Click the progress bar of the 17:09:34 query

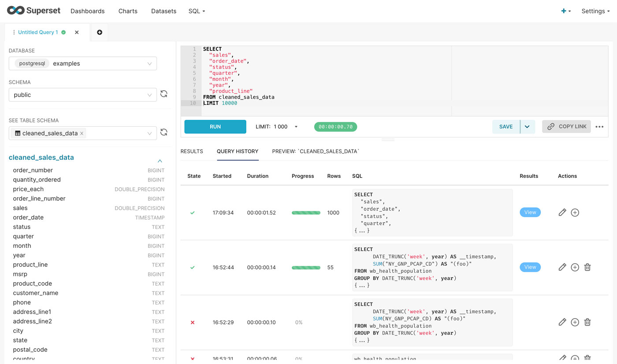(x=306, y=213)
